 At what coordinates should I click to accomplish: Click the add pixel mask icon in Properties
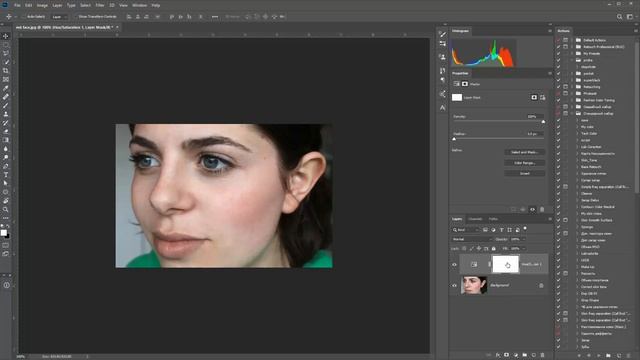(534, 97)
